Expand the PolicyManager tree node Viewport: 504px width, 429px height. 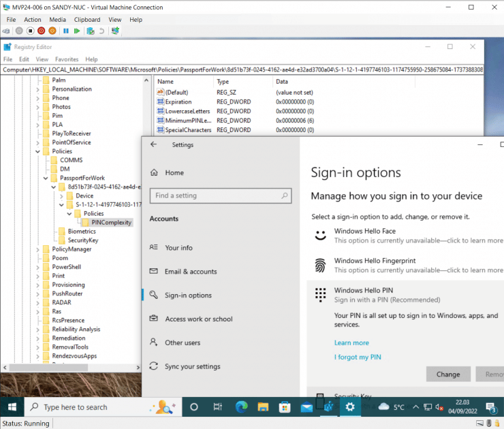tap(37, 249)
